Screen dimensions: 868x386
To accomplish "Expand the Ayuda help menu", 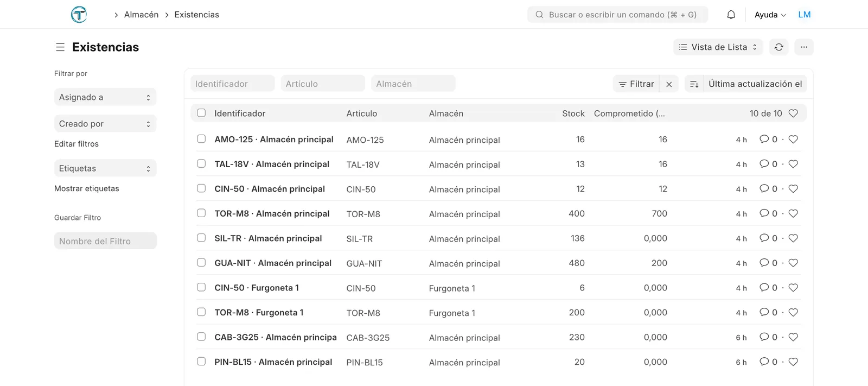I will click(770, 15).
